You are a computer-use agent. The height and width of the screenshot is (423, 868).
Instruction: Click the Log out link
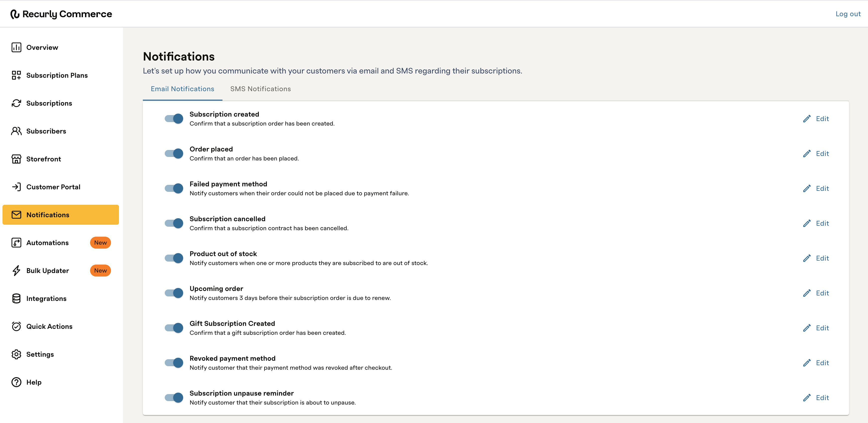coord(848,14)
